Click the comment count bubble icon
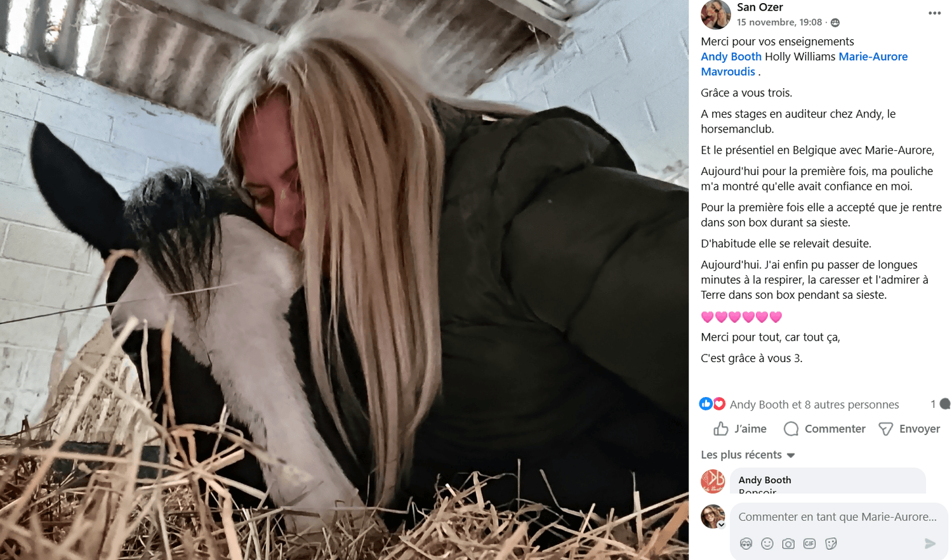Screen dimensions: 952x560 tap(945, 404)
